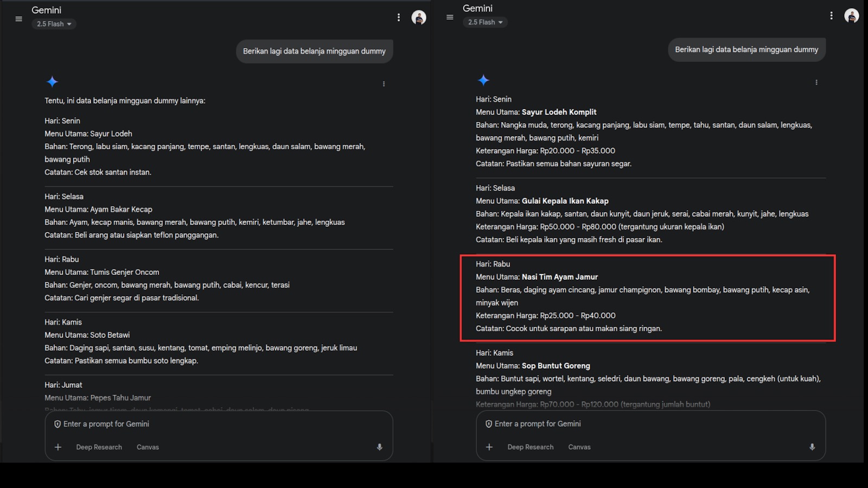Click the left 'Enter a prompt for Gemini' field
The width and height of the screenshot is (868, 488).
pyautogui.click(x=217, y=424)
